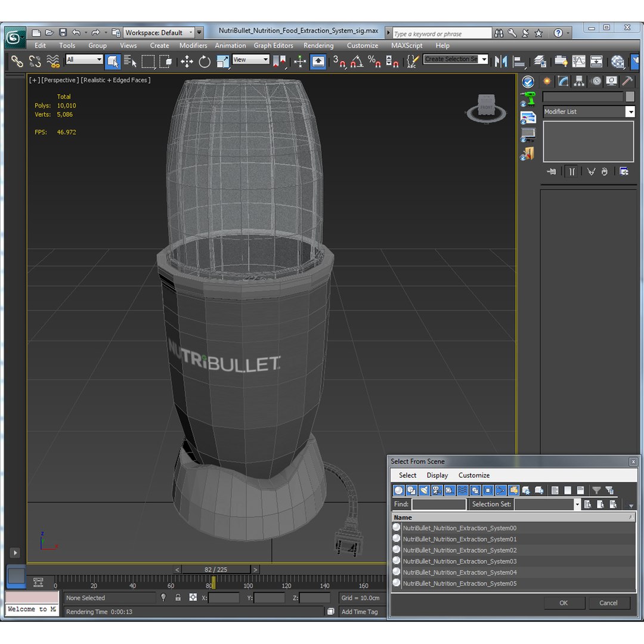The image size is (644, 644).
Task: Step to previous frame with < button
Action: click(177, 569)
